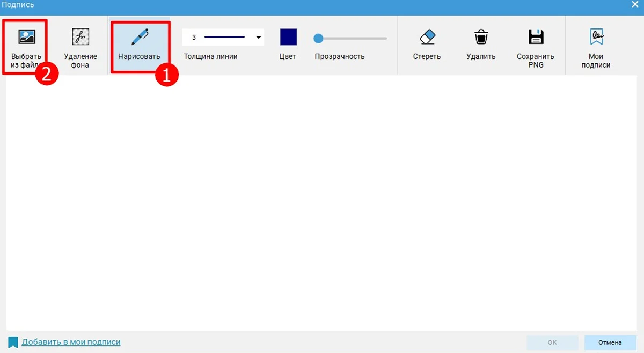644x353 pixels.
Task: Expand the line thickness dropdown arrow
Action: pyautogui.click(x=258, y=38)
